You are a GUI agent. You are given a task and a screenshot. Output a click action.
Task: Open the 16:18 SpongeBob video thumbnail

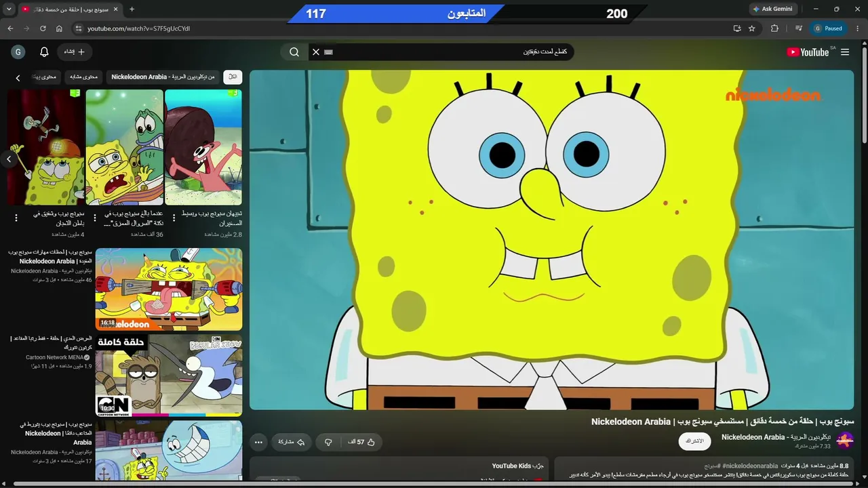pos(169,289)
